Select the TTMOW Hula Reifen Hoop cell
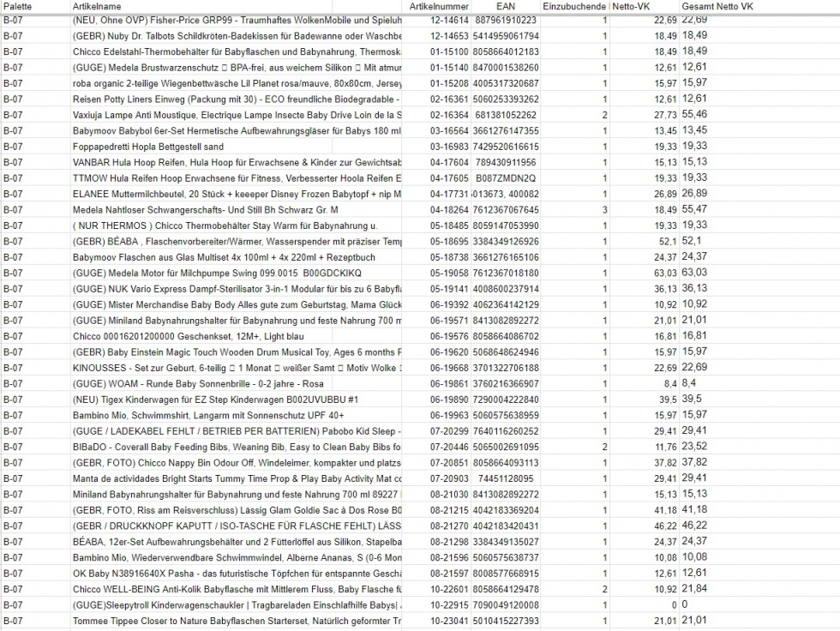840x631 pixels. tap(236, 178)
